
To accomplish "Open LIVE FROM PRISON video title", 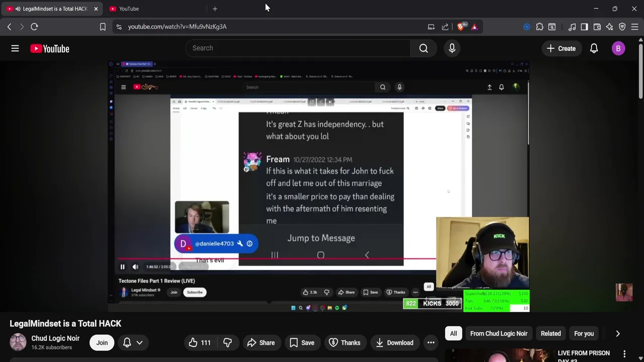I will click(584, 356).
